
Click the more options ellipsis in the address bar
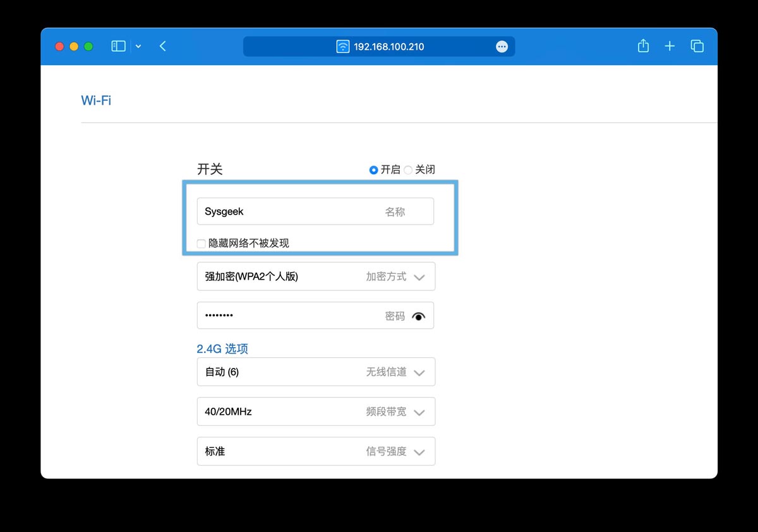point(502,46)
